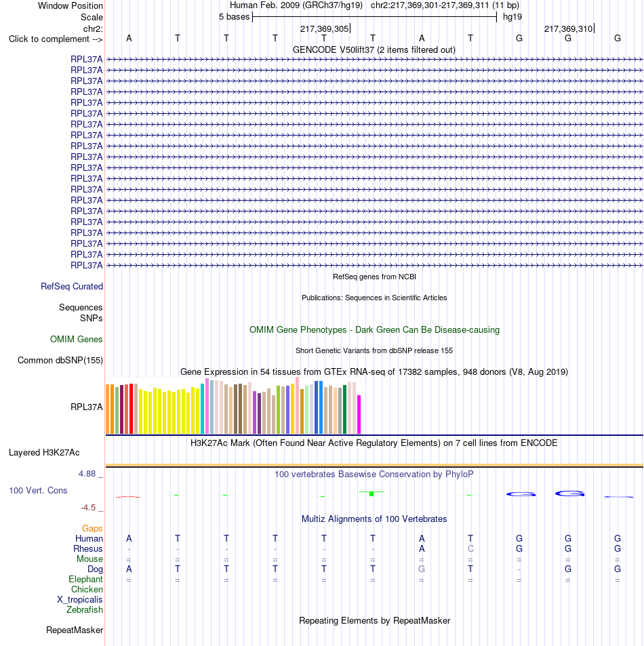Screen dimensions: 644x646
Task: Click the RPL37A label beside the GTEx bar chart
Action: [87, 407]
